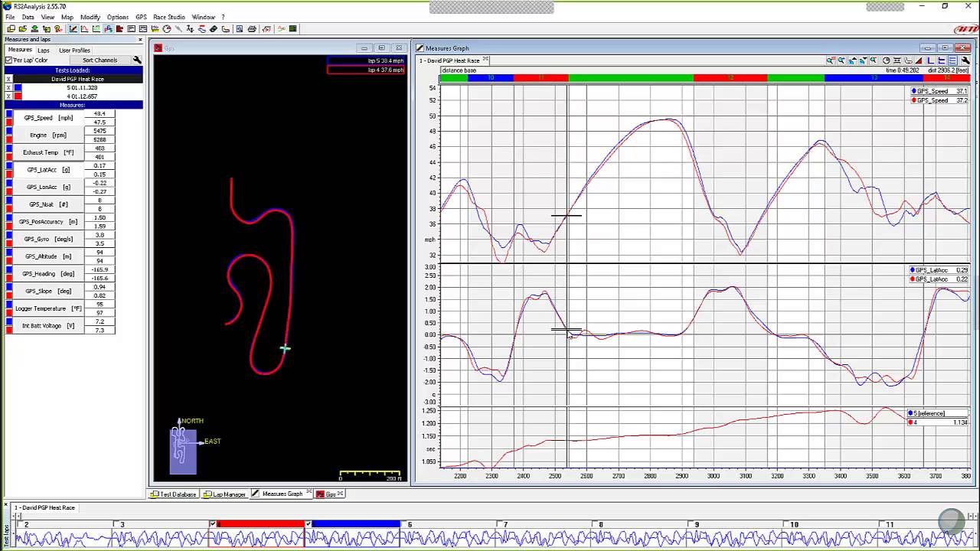The height and width of the screenshot is (551, 980).
Task: Open the histogram plot toolbar icon
Action: 84,29
